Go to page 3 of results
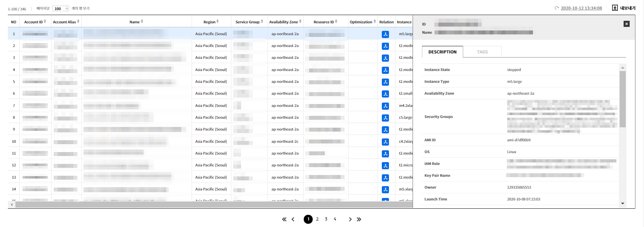 [326, 219]
